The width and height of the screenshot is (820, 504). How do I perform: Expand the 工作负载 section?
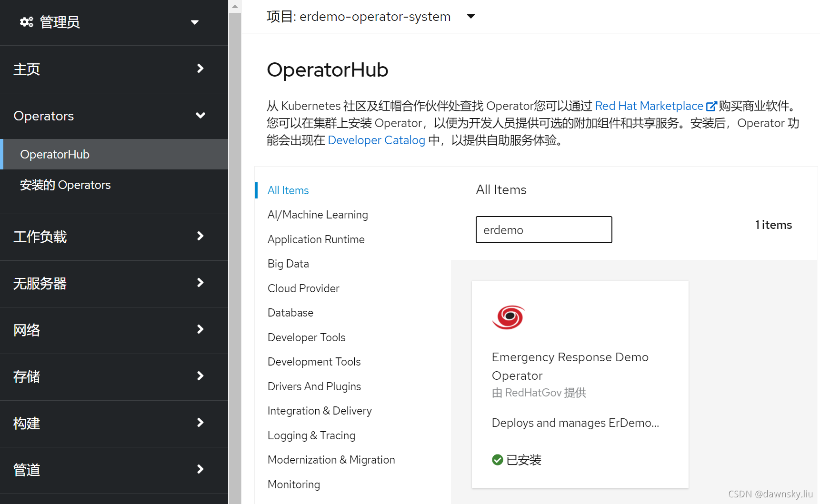click(114, 237)
